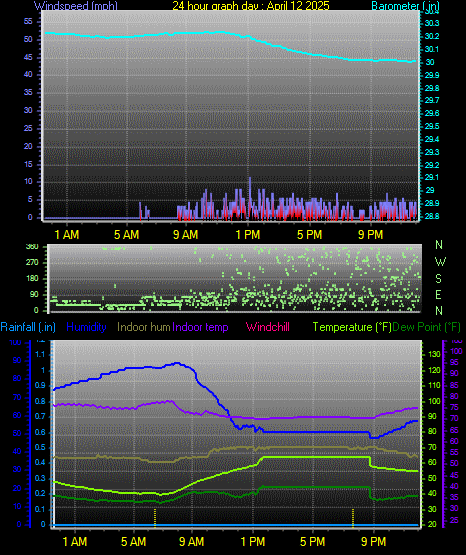Viewport: 466px width, 555px height.
Task: Click the "S" compass label beside direction plot
Action: click(x=438, y=279)
